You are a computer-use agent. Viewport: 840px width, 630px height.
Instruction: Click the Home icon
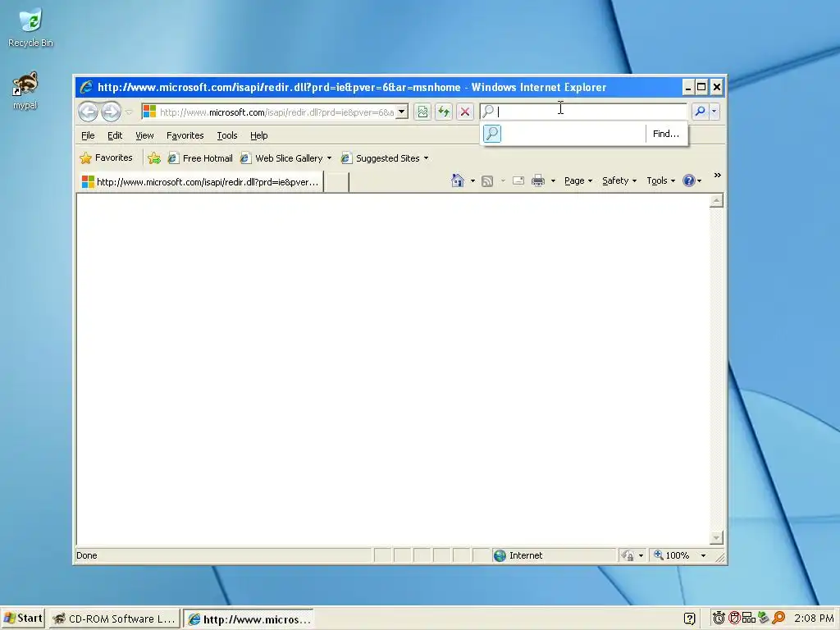coord(458,180)
